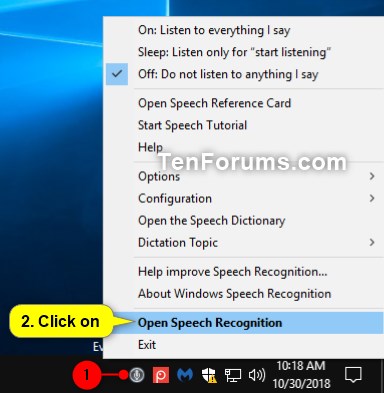This screenshot has width=384, height=393.
Task: Select On: Listen to everything I say
Action: click(x=243, y=30)
